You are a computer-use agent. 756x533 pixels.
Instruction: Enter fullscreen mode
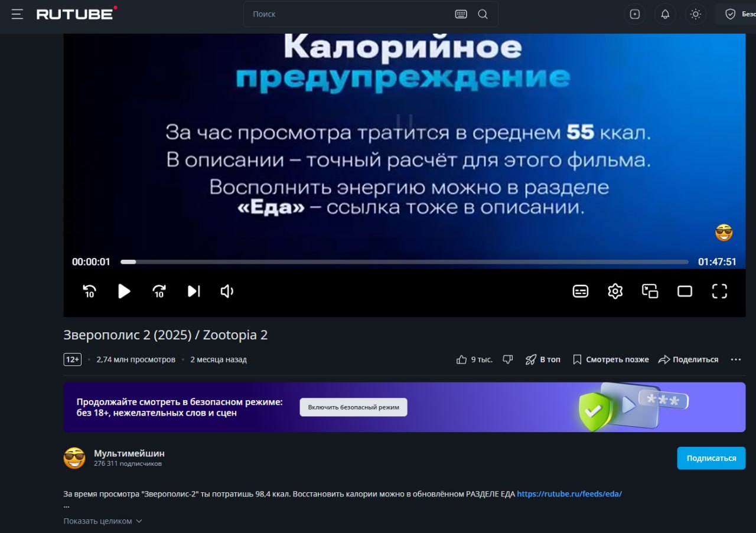click(x=719, y=291)
